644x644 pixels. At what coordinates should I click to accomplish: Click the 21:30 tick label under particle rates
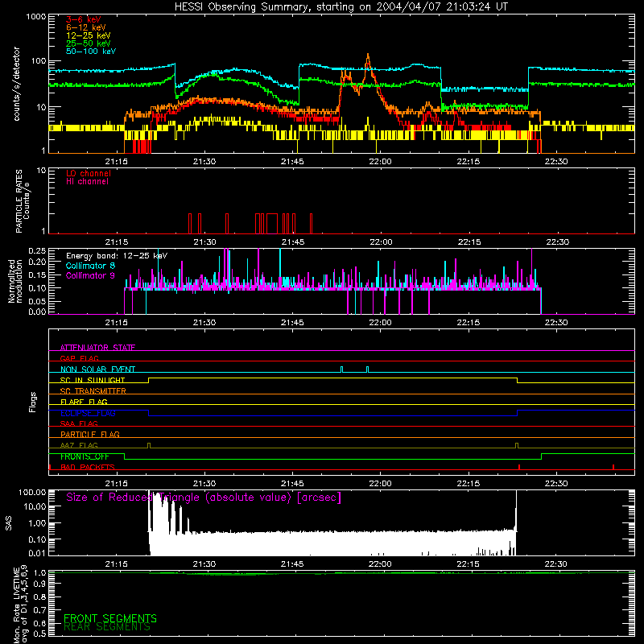(x=204, y=242)
